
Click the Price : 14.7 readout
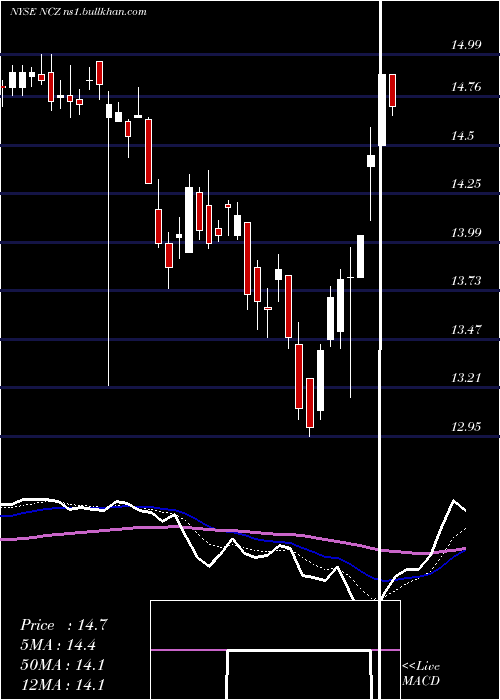[x=64, y=625]
